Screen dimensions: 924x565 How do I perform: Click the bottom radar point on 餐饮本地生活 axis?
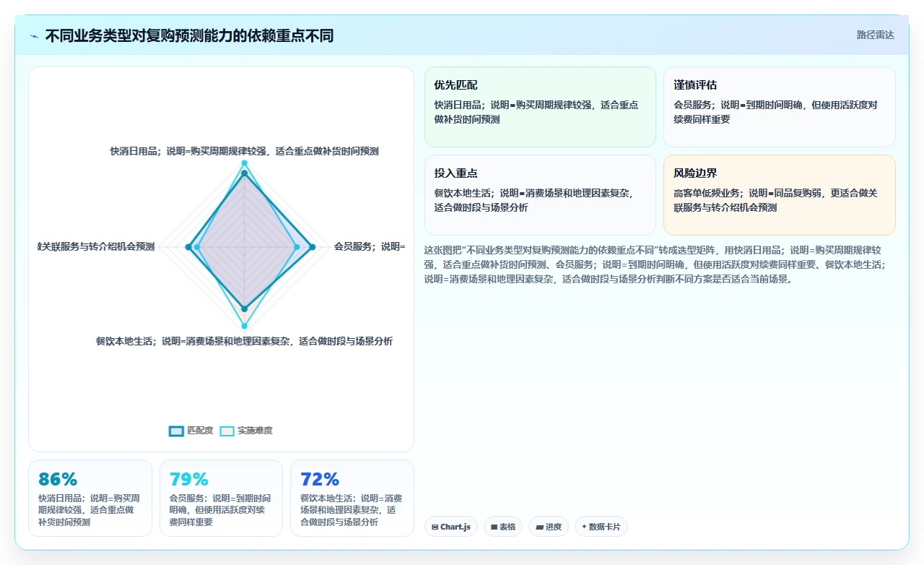(x=244, y=326)
